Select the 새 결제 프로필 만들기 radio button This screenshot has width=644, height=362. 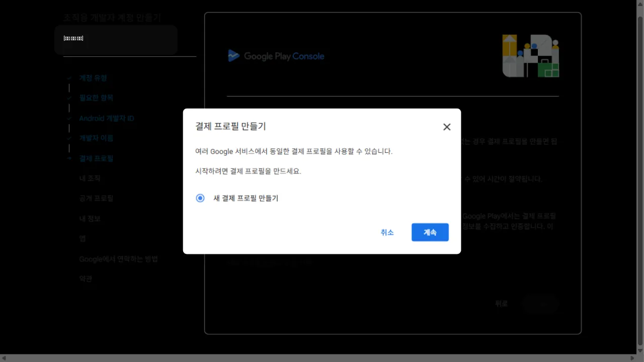coord(200,198)
